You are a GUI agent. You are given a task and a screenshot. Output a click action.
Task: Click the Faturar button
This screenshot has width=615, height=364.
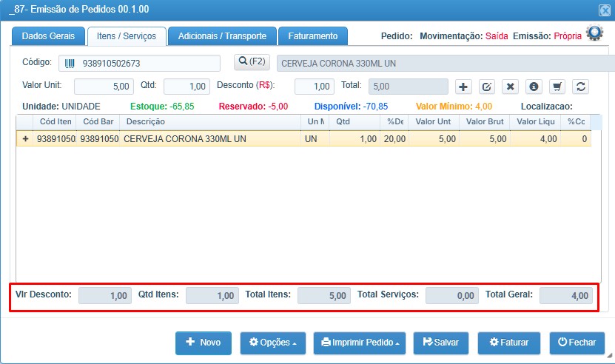click(x=509, y=343)
